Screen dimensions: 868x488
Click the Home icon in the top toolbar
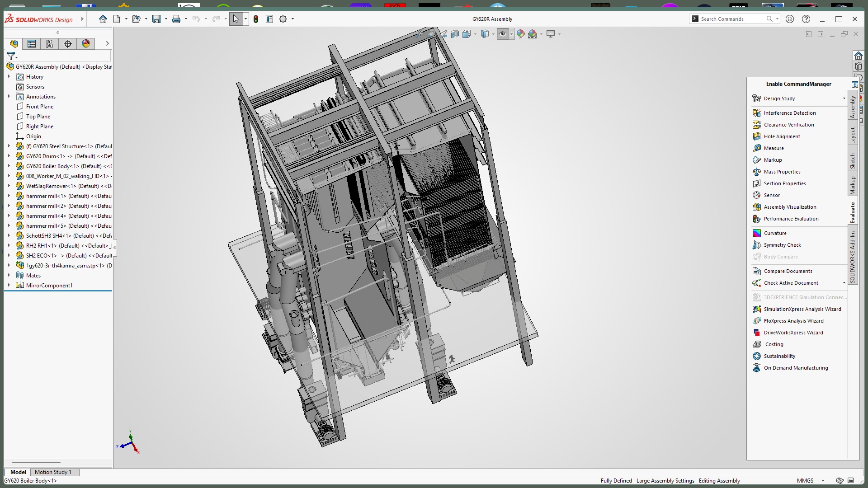(x=103, y=19)
